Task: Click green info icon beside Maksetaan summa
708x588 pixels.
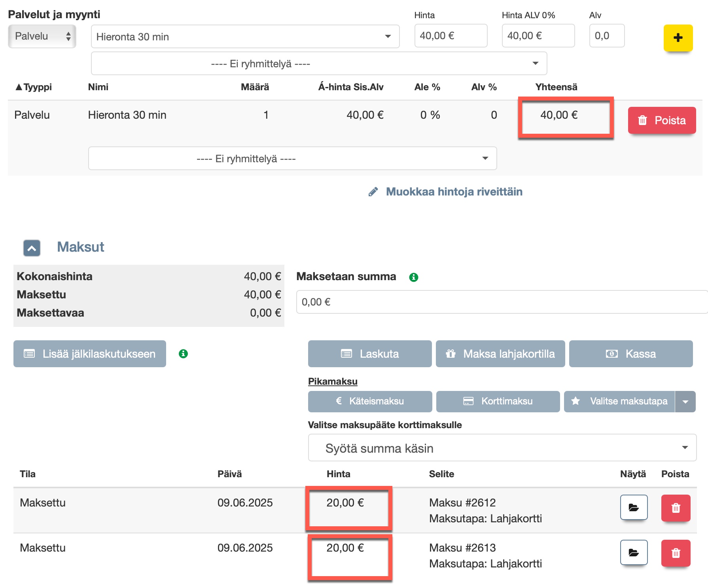Action: pyautogui.click(x=414, y=277)
